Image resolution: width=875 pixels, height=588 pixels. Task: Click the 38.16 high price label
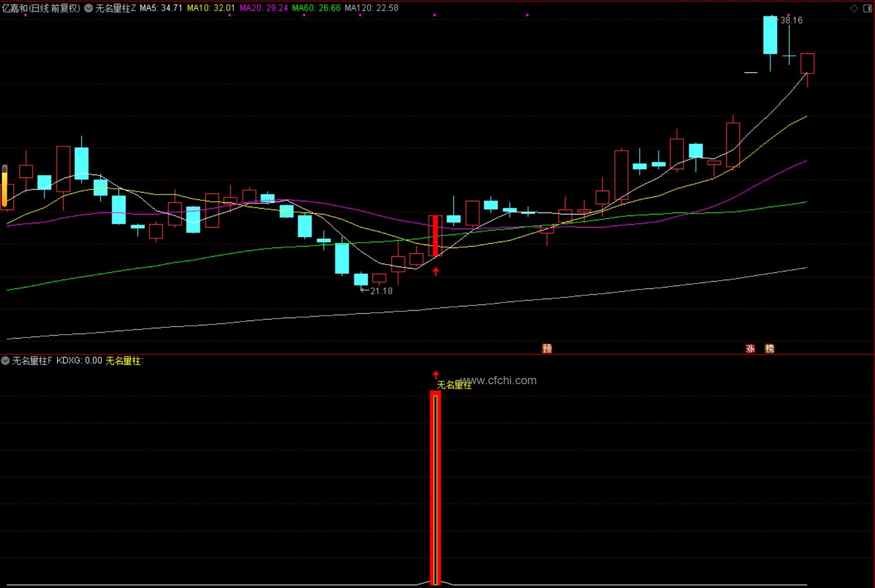pos(791,20)
